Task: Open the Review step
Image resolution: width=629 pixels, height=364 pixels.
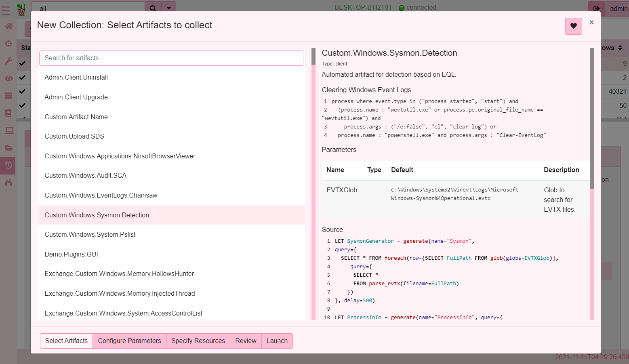Action: coord(246,341)
